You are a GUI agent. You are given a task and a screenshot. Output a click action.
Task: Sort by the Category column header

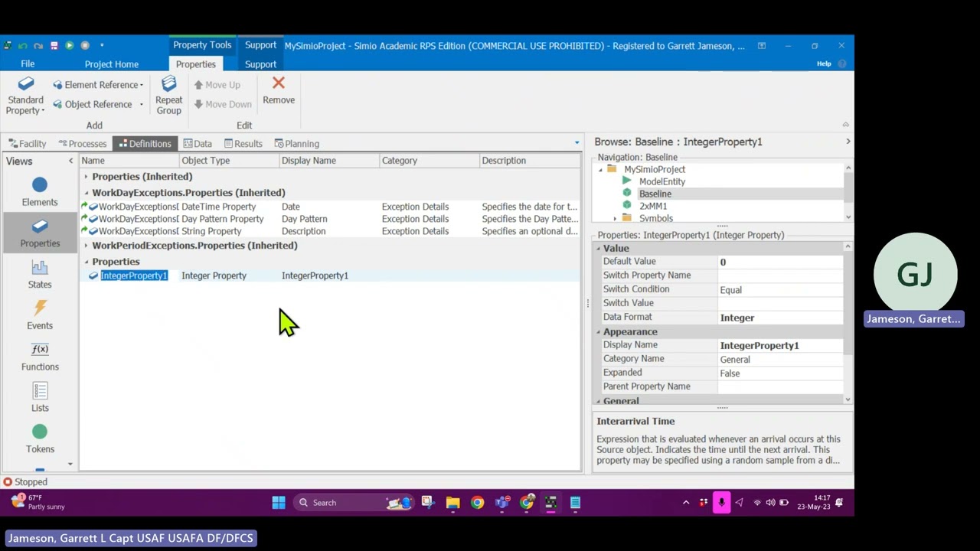430,161
